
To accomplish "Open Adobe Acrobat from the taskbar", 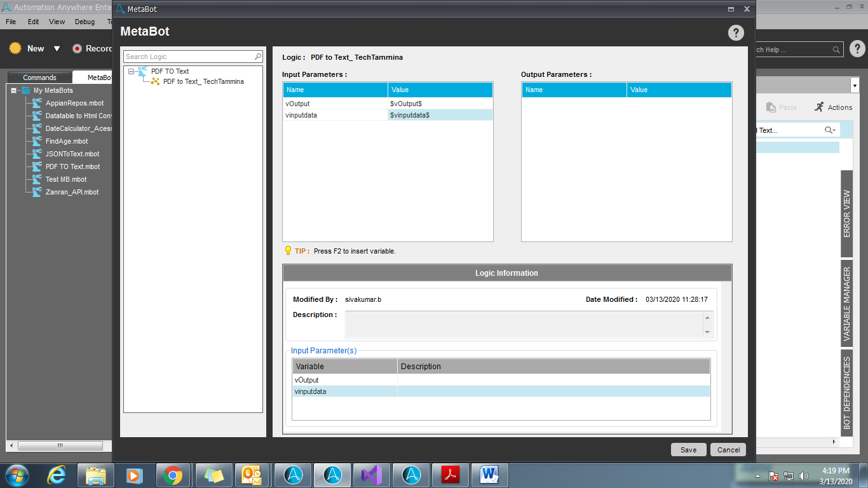I will 450,475.
